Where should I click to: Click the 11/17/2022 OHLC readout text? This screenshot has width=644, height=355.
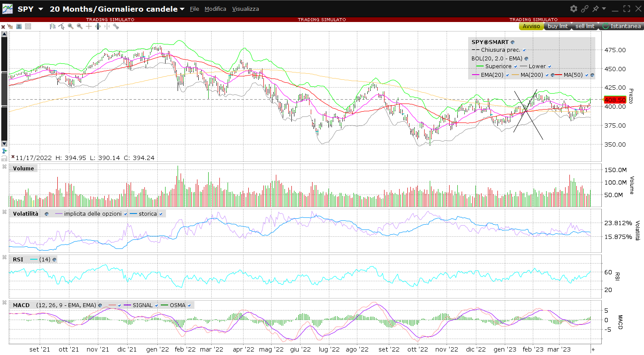84,158
